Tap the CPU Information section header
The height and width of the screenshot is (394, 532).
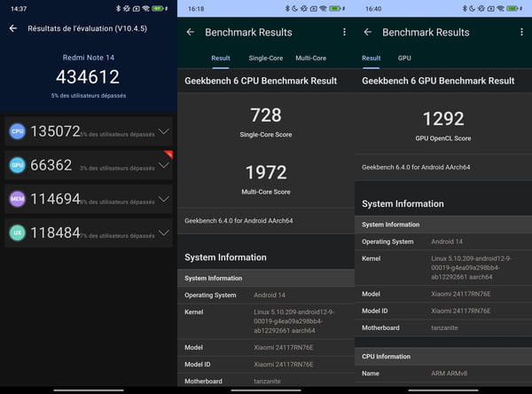coord(443,357)
